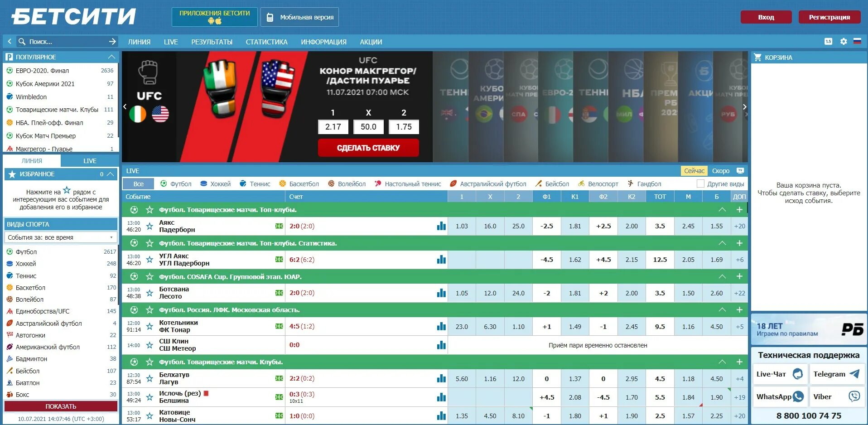Click СДЕЛАТЬ СТАВКУ on the UFC banner
The width and height of the screenshot is (868, 425).
tap(368, 148)
